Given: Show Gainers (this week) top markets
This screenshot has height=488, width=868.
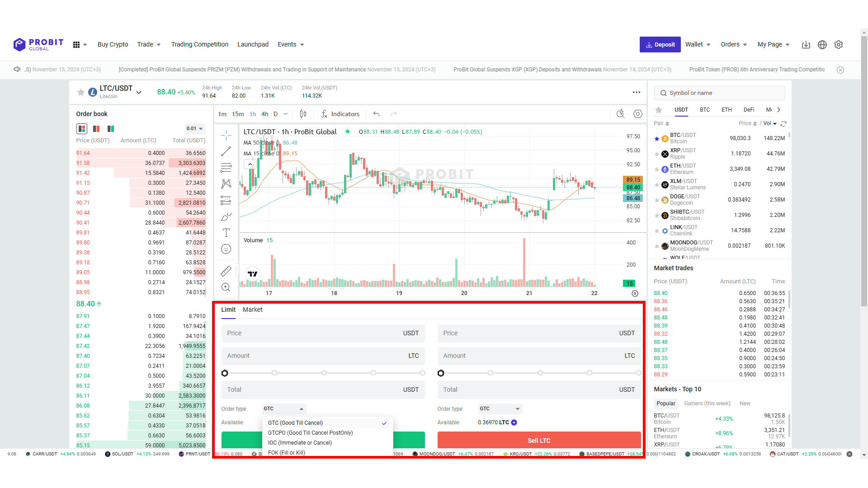Looking at the screenshot, I should (x=707, y=404).
